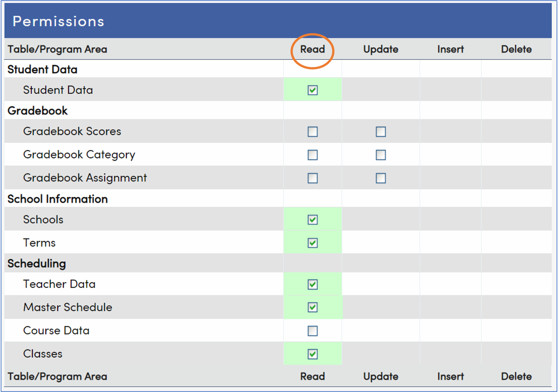The image size is (558, 392).
Task: Toggle Gradebook Assignment update checkbox
Action: coord(381,178)
